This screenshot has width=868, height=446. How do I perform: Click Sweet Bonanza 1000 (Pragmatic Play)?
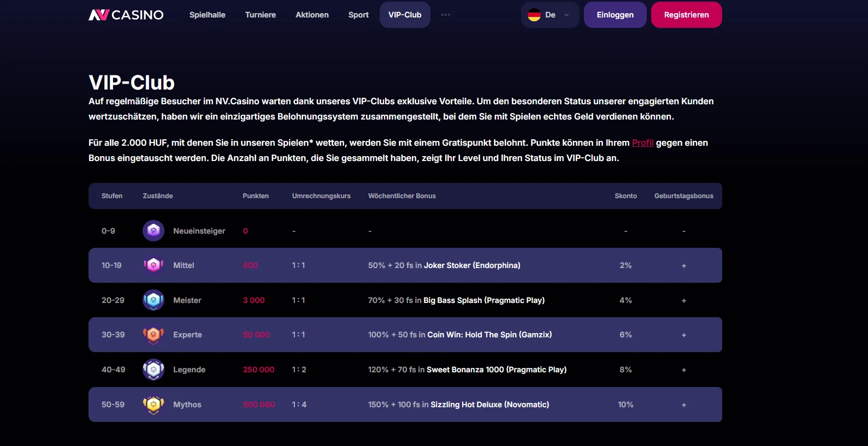(x=497, y=370)
